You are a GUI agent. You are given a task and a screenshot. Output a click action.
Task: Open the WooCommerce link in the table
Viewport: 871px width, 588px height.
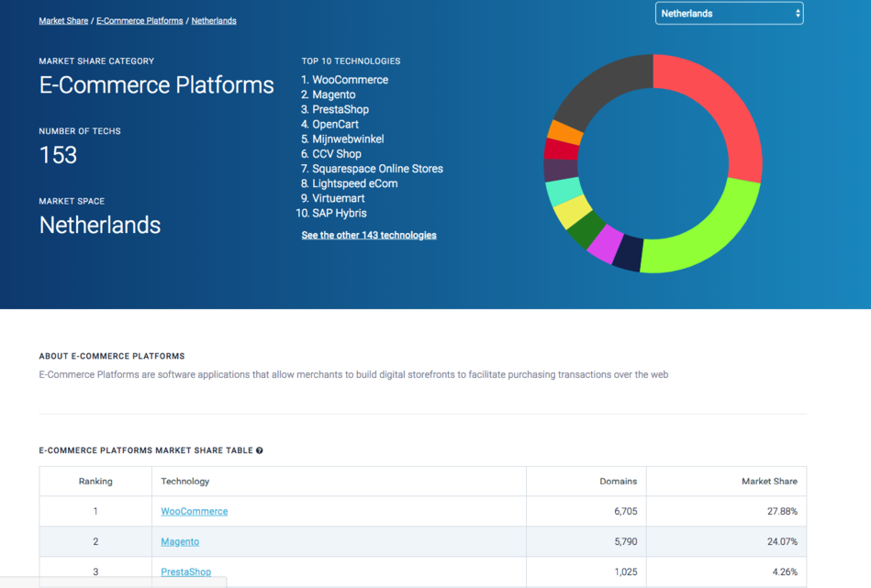coord(195,511)
